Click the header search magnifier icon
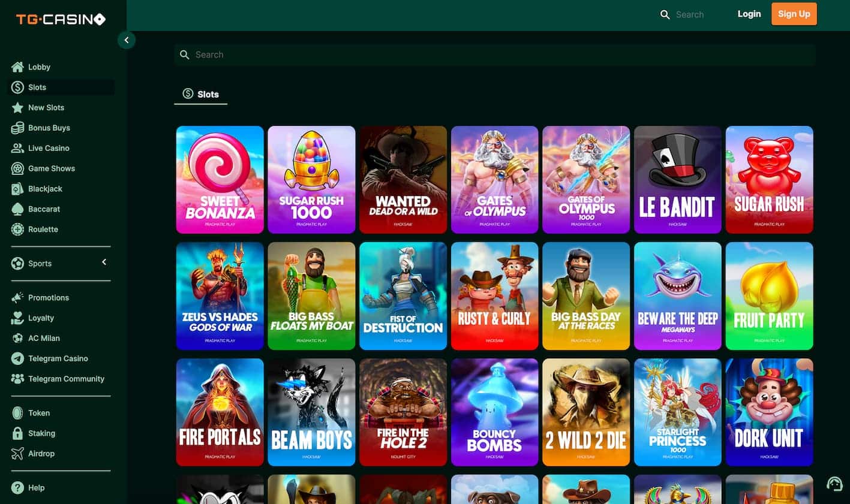This screenshot has height=504, width=850. click(665, 14)
